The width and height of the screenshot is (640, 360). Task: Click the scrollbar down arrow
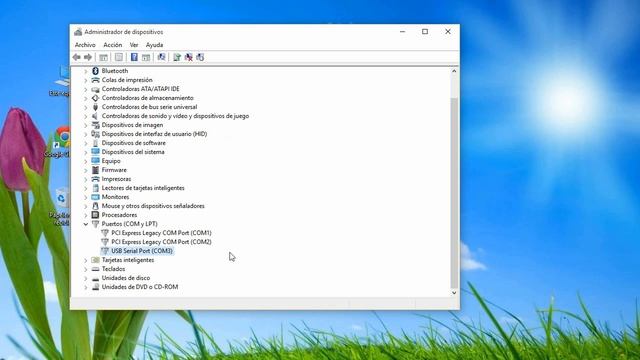point(454,293)
